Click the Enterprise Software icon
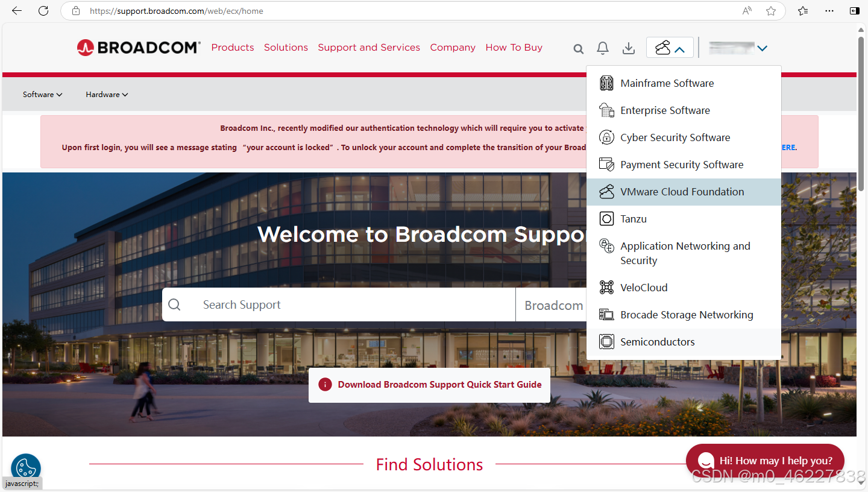This screenshot has width=868, height=492. point(606,110)
